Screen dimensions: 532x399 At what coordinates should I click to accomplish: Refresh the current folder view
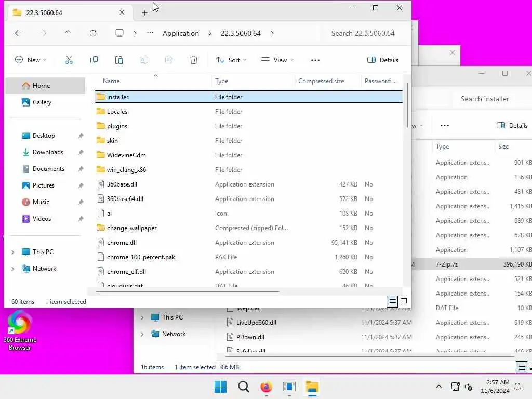(x=93, y=33)
